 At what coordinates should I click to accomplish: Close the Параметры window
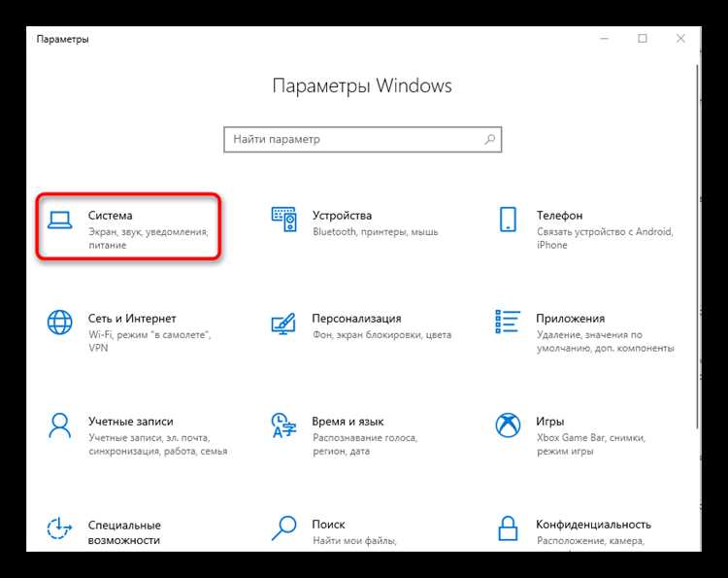click(x=680, y=39)
